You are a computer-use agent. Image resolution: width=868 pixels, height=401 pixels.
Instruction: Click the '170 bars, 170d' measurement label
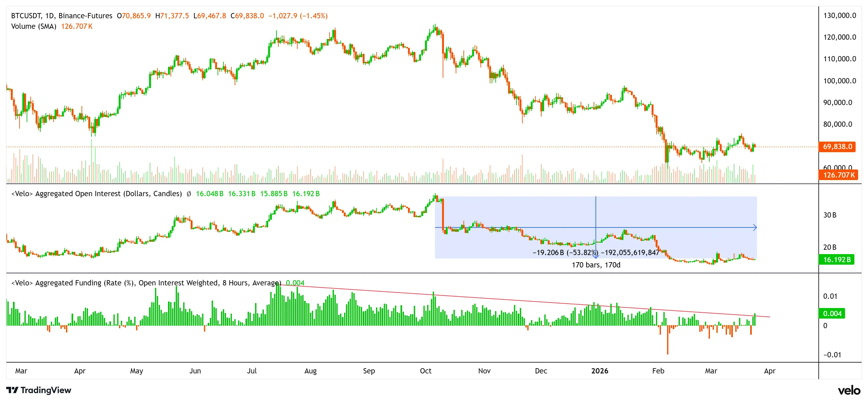pos(596,265)
